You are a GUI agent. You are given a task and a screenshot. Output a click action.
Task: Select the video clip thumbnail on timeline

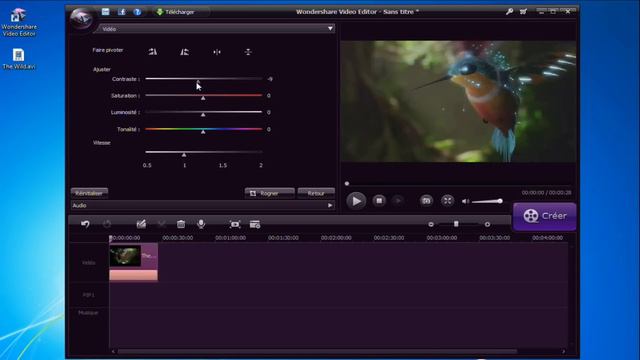[x=125, y=256]
